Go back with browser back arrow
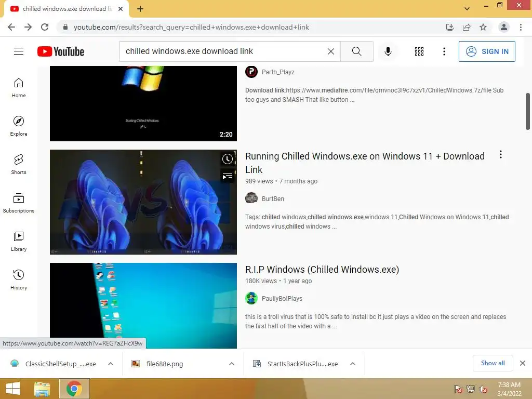This screenshot has width=532, height=399. coord(11,27)
